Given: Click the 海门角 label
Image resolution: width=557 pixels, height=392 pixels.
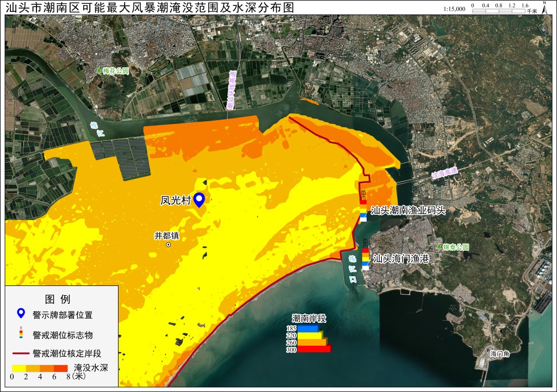Looking at the screenshot, I should [x=500, y=353].
